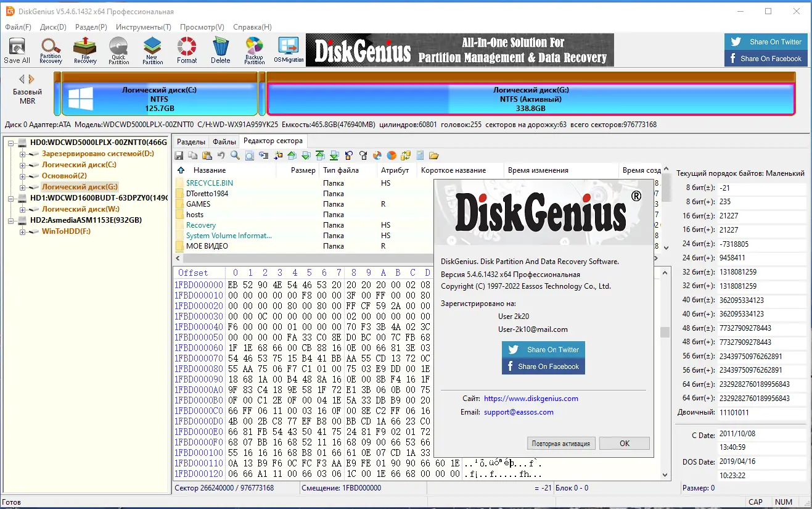Open the Backup Partition tool
Screen dimensions: 812x509
click(254, 50)
